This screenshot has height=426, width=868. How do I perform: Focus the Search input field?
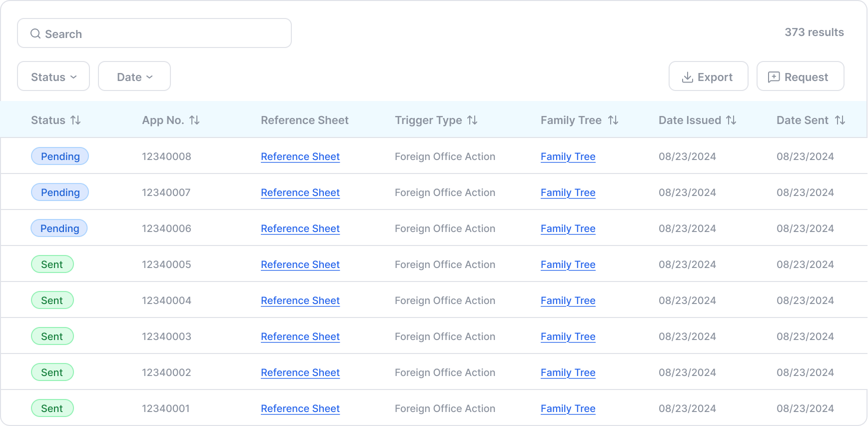point(160,33)
